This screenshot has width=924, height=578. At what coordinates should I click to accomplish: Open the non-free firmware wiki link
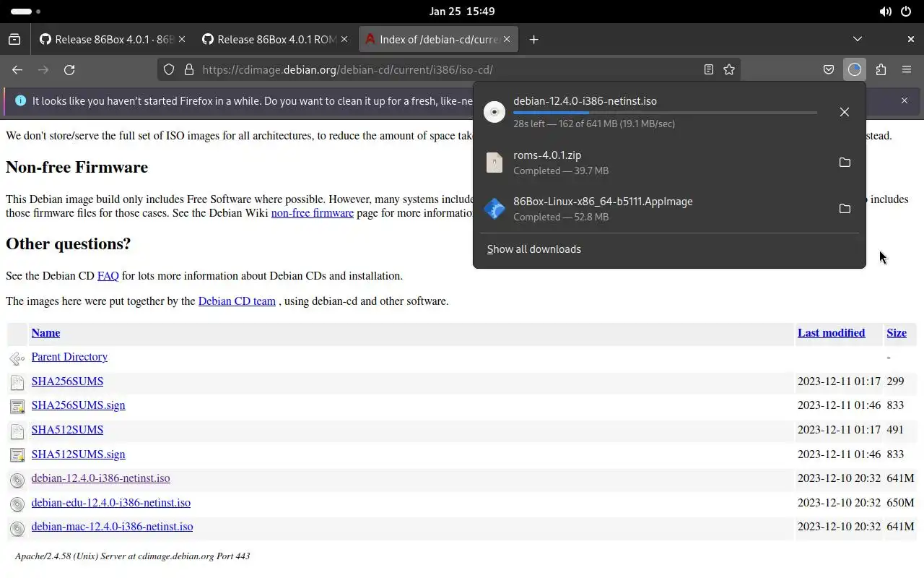pyautogui.click(x=313, y=213)
